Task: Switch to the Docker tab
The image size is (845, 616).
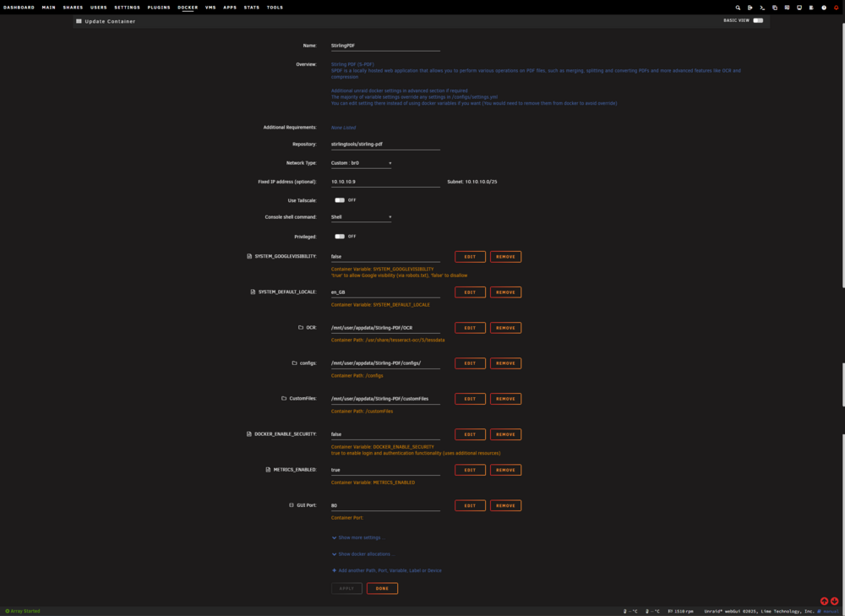Action: pyautogui.click(x=188, y=8)
